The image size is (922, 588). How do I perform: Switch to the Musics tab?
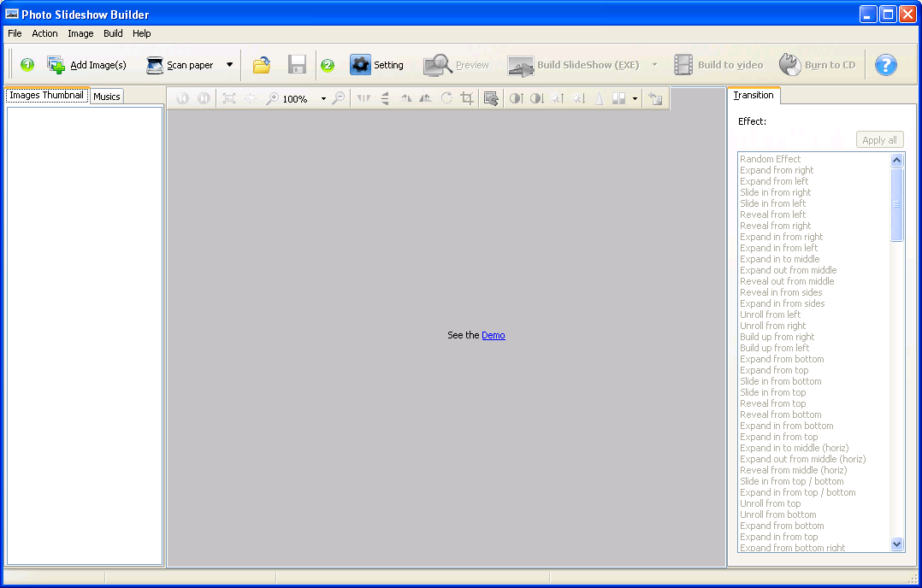pyautogui.click(x=107, y=97)
